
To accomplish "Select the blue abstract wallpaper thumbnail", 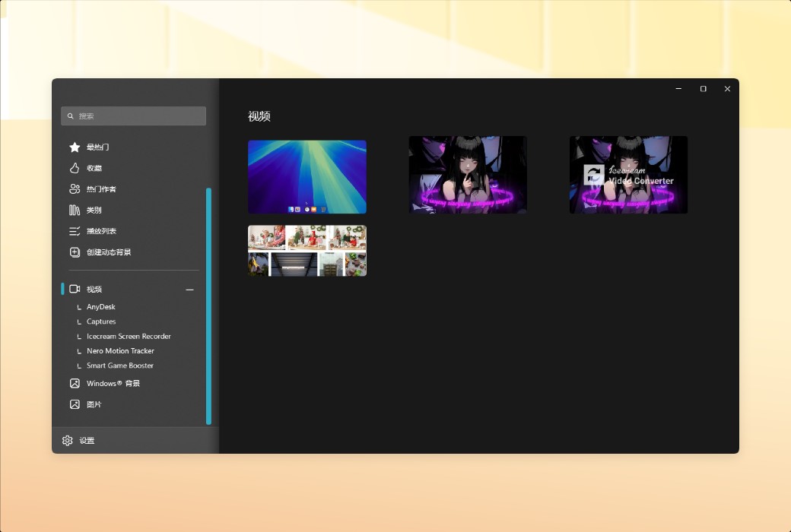I will pyautogui.click(x=307, y=175).
